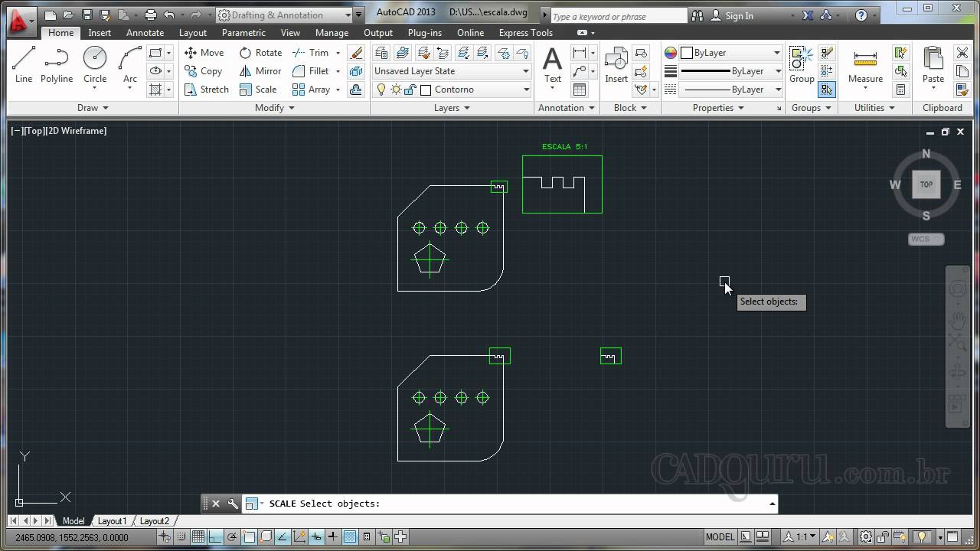Toggle group selection on/off button
980x551 pixels.
826,90
